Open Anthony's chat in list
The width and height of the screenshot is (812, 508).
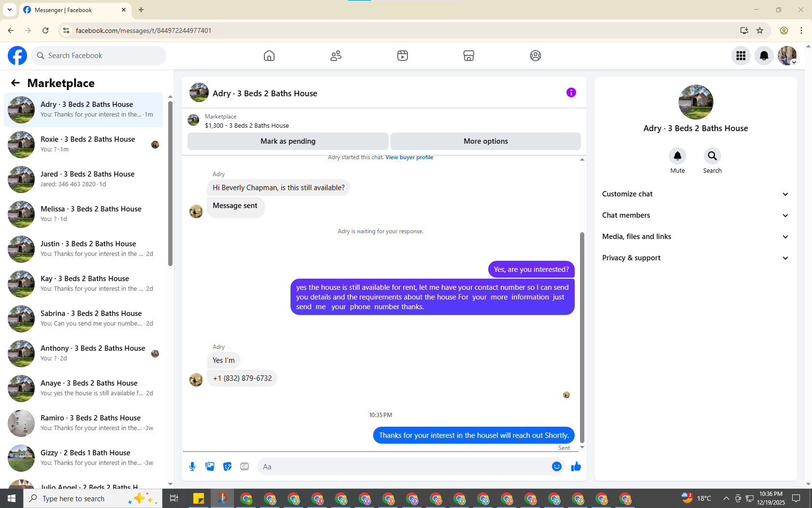(x=83, y=353)
